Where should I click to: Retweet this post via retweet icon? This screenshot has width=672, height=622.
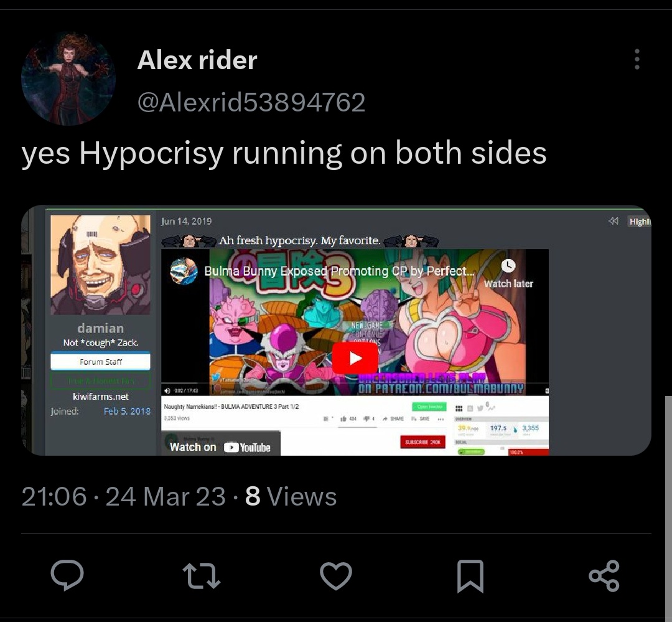pyautogui.click(x=202, y=576)
